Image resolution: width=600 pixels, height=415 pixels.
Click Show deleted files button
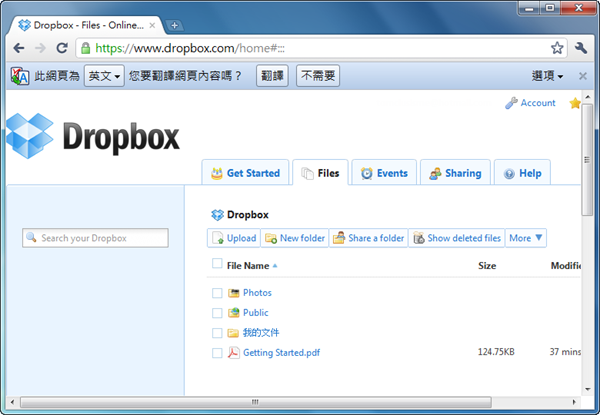[x=457, y=238]
